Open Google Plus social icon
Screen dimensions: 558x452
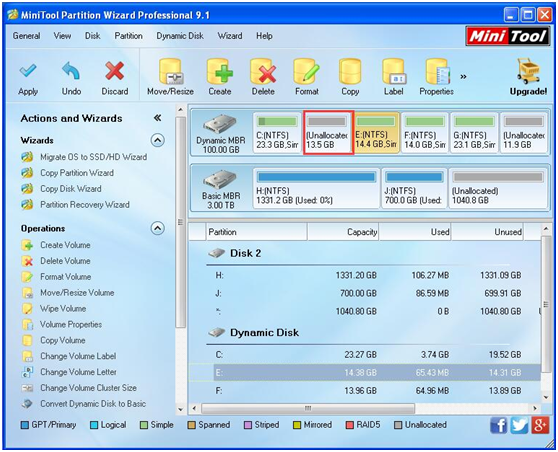tap(540, 425)
